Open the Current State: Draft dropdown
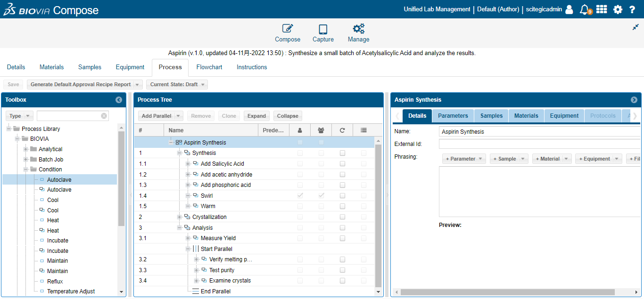The width and height of the screenshot is (644, 299). pos(177,85)
